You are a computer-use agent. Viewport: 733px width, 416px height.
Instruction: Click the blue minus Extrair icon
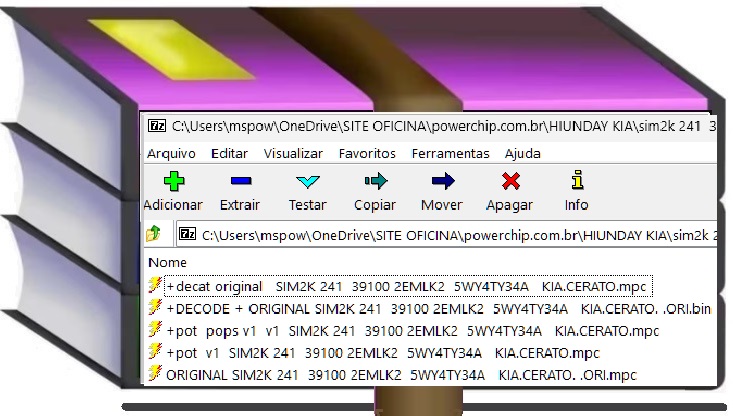point(240,182)
